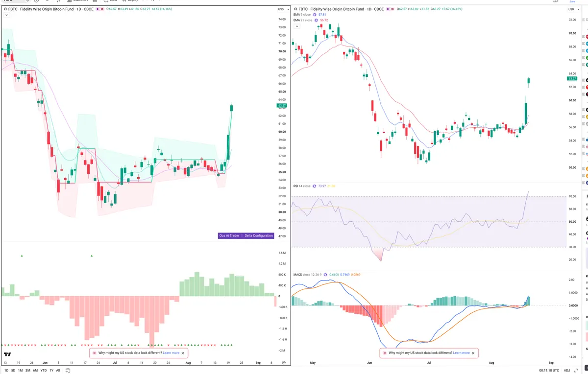Click the TradingView logo in left chart
This screenshot has height=374, width=588.
tap(7, 354)
